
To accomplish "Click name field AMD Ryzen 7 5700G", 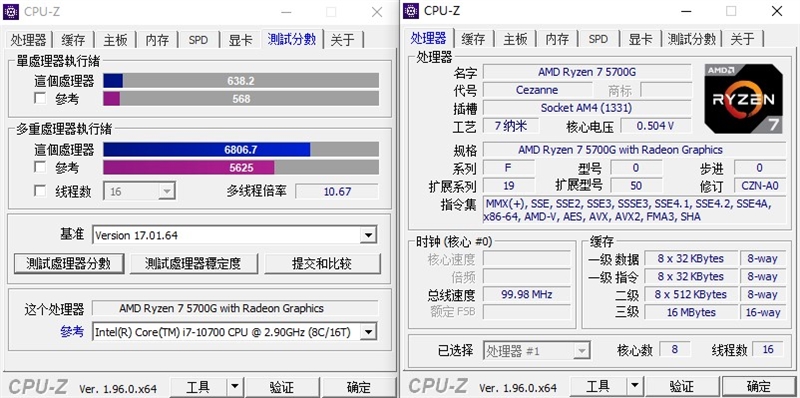I will pos(587,72).
